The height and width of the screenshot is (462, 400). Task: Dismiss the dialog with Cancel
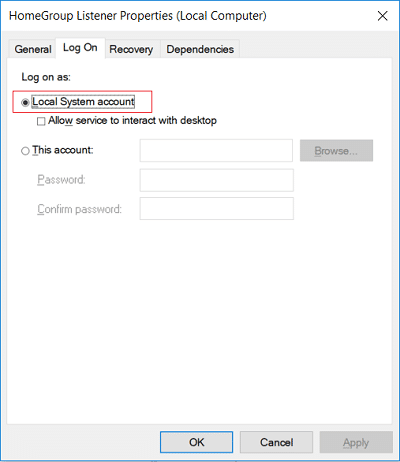pos(276,442)
